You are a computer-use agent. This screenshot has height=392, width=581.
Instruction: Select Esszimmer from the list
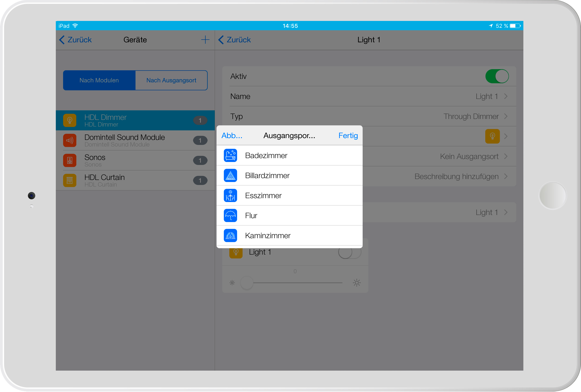(x=289, y=195)
